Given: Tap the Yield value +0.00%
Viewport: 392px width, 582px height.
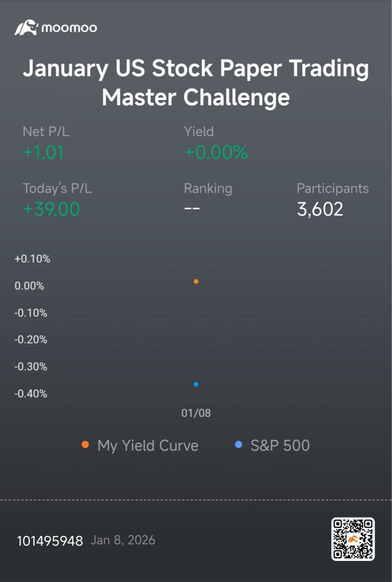Looking at the screenshot, I should 216,152.
